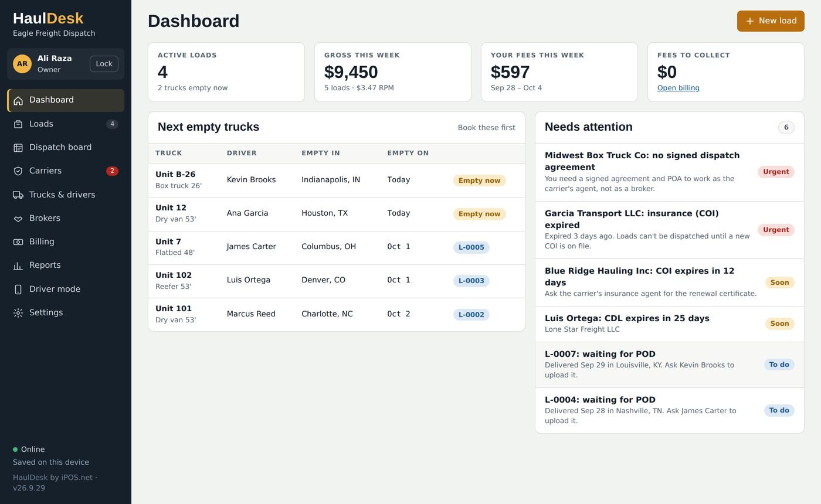Click the Loads clipboard icon

[18, 124]
